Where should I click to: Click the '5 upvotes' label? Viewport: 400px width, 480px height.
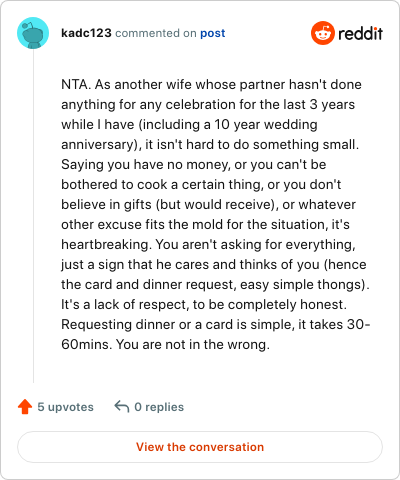point(65,407)
